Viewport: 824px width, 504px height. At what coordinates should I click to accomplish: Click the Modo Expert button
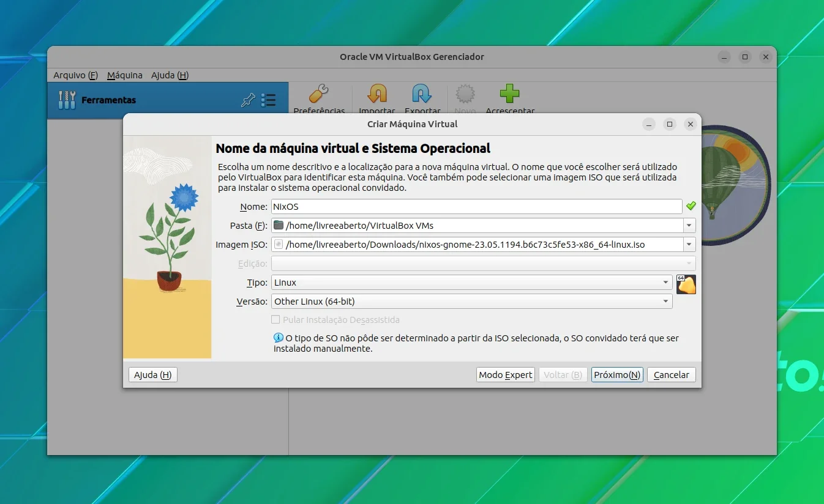point(506,375)
